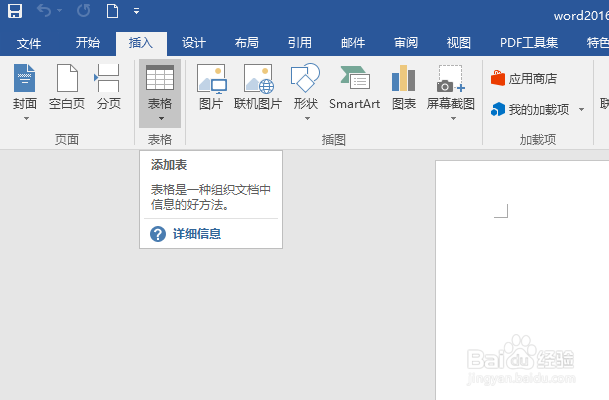Click the New blank document icon
609x400 pixels.
(112, 11)
